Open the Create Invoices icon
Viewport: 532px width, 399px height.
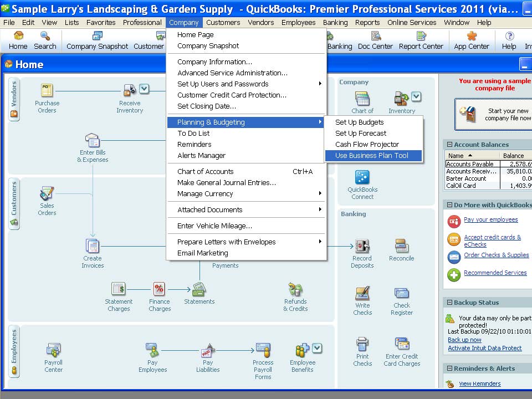point(93,246)
